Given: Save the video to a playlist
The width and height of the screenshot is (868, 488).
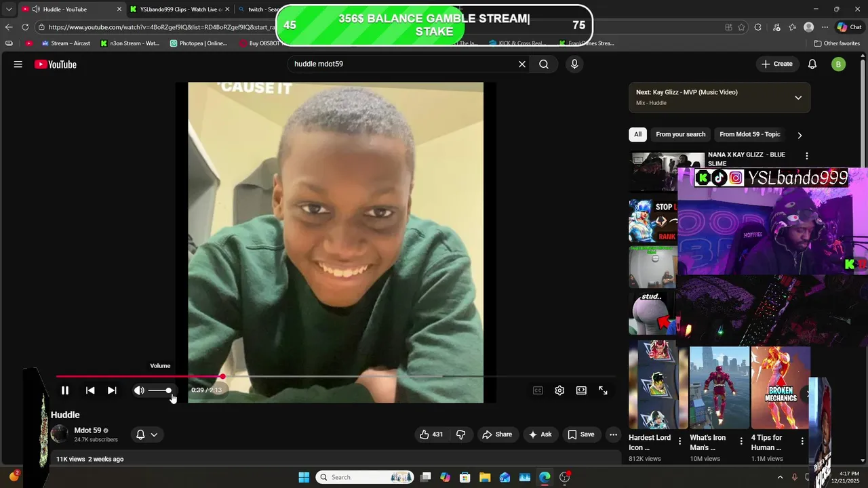Looking at the screenshot, I should point(581,434).
